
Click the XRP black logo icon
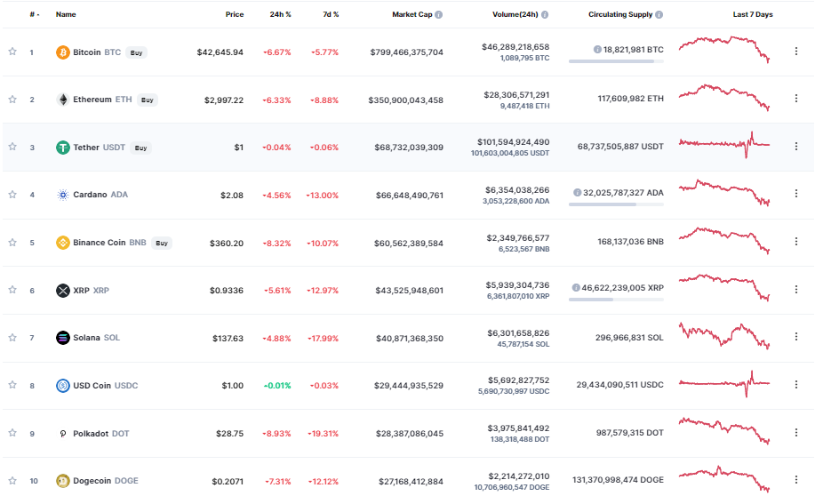(x=63, y=291)
